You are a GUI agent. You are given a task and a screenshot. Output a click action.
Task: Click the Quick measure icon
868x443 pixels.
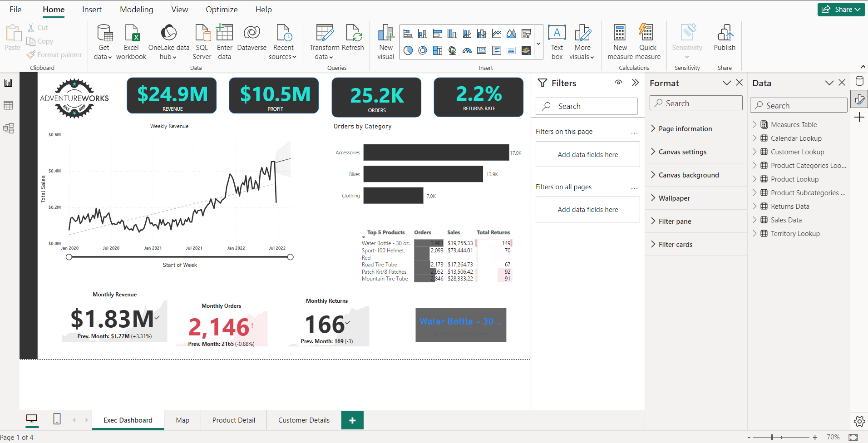647,34
